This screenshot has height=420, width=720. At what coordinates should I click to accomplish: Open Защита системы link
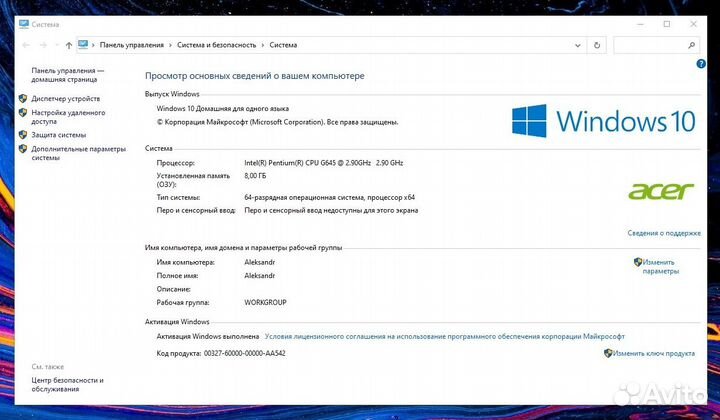click(59, 135)
